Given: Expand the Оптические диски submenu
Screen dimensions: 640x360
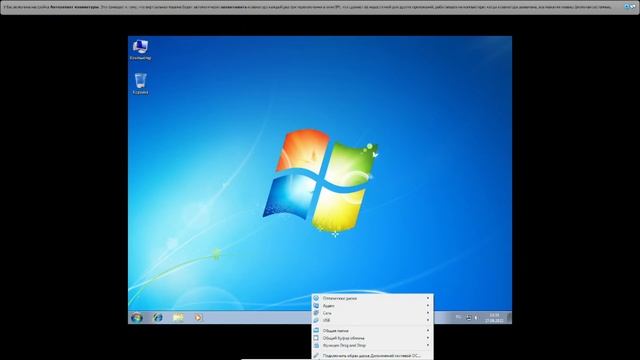Looking at the screenshot, I should 372,298.
